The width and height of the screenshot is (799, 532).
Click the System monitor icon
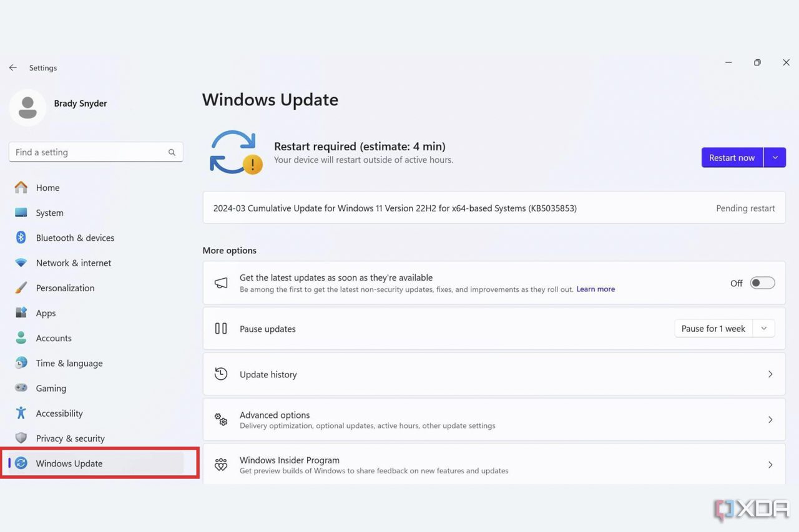21,213
